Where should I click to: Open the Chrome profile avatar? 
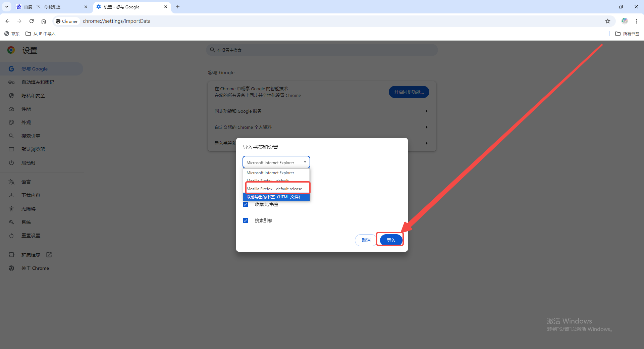pyautogui.click(x=625, y=21)
